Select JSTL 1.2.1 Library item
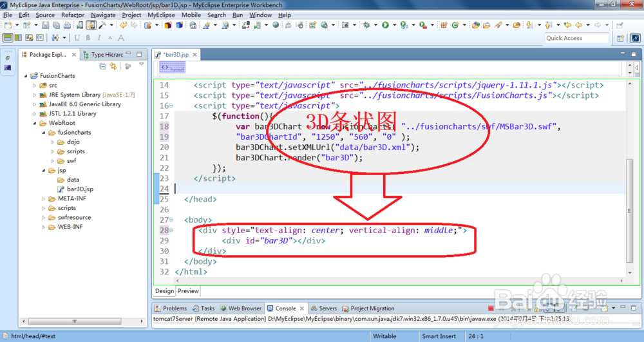Viewport: 644px width, 342px height. 72,114
